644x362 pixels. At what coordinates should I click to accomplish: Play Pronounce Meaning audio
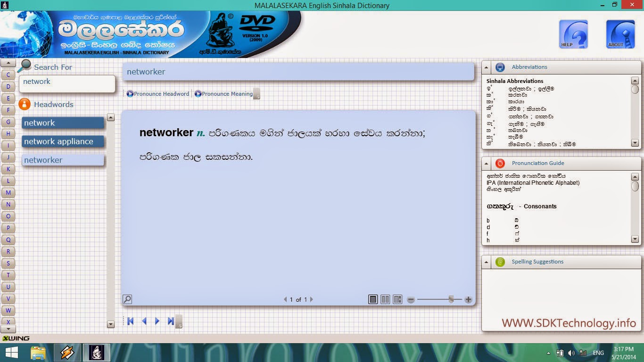pos(223,94)
